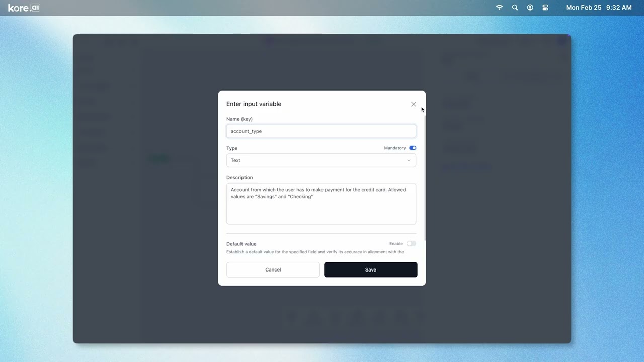Open Spotlight search in menu bar
This screenshot has height=362, width=644.
[515, 8]
